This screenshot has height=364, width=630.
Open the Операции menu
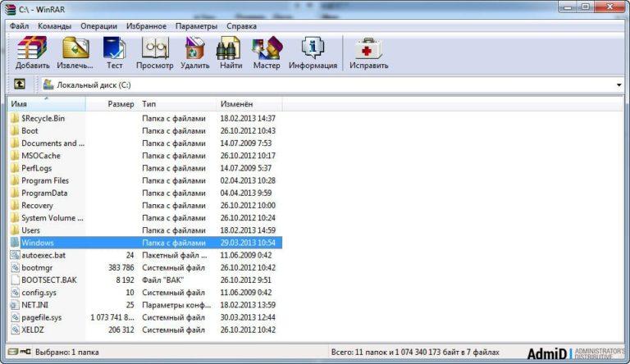[x=98, y=26]
